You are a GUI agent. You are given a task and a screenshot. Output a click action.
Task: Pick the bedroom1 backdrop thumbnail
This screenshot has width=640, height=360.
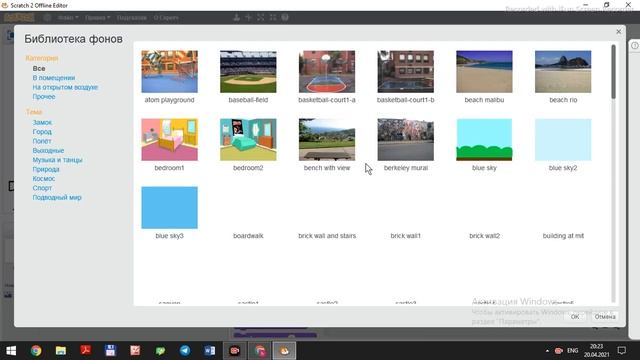(169, 140)
